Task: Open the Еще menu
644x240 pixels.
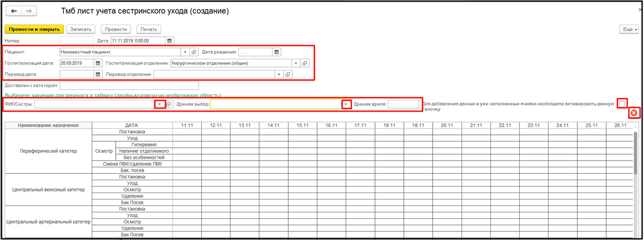Action: pos(629,29)
